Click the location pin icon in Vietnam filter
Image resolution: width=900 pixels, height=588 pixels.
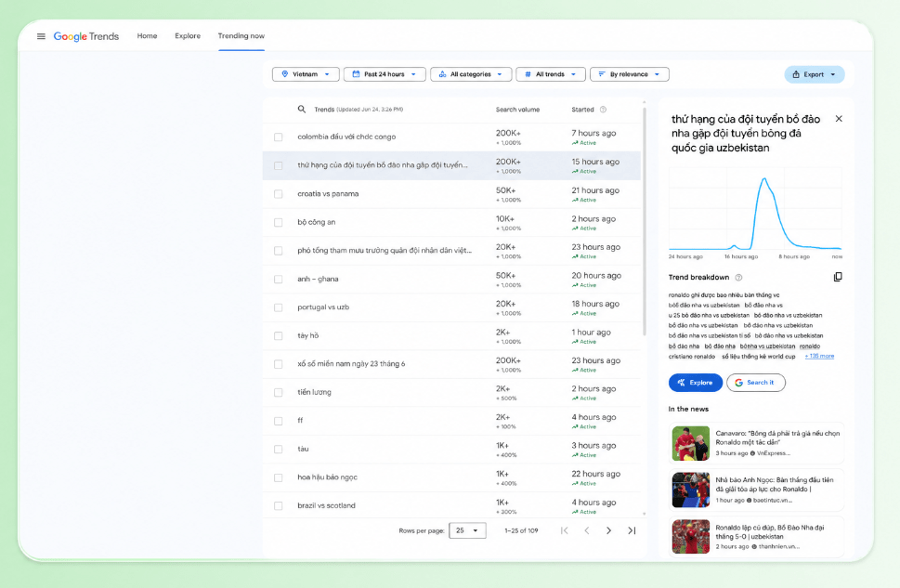tap(285, 74)
